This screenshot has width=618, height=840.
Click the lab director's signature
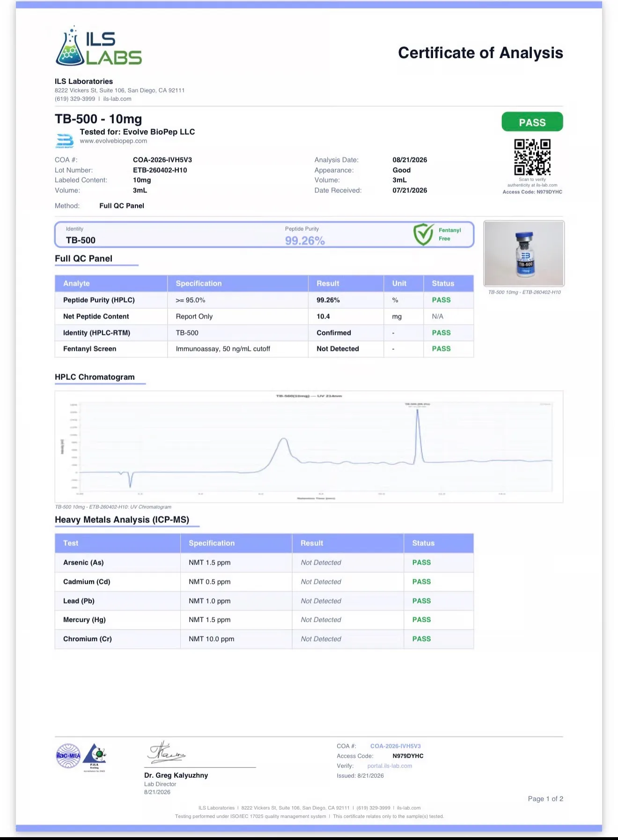point(167,752)
